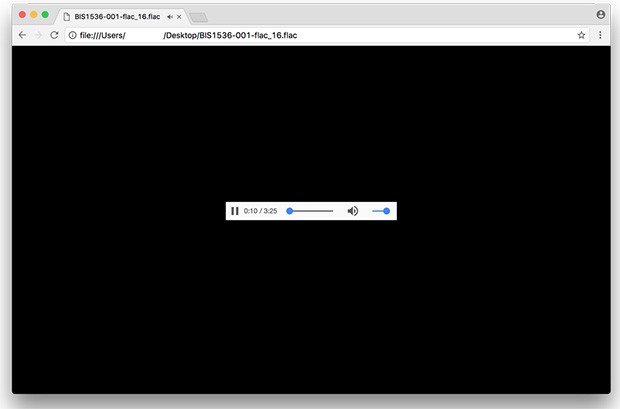This screenshot has height=409, width=620.
Task: Reload the page with the refresh icon
Action: click(54, 35)
